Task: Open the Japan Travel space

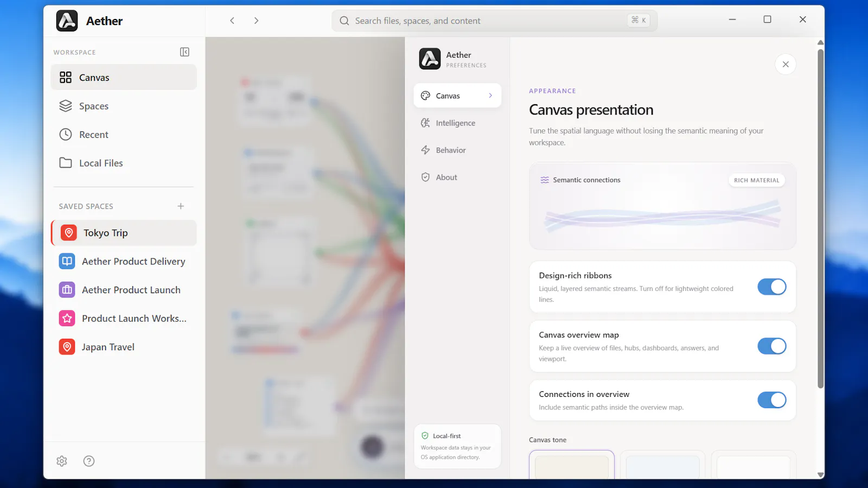Action: pos(124,347)
